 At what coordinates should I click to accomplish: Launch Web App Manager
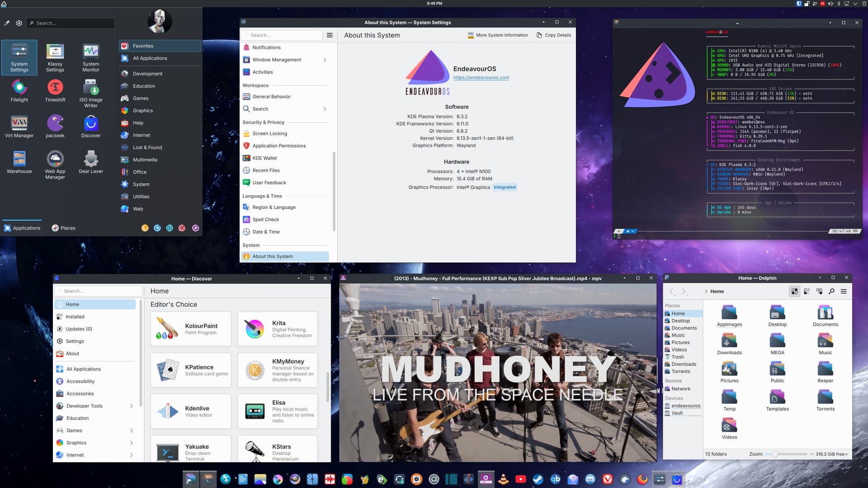55,164
